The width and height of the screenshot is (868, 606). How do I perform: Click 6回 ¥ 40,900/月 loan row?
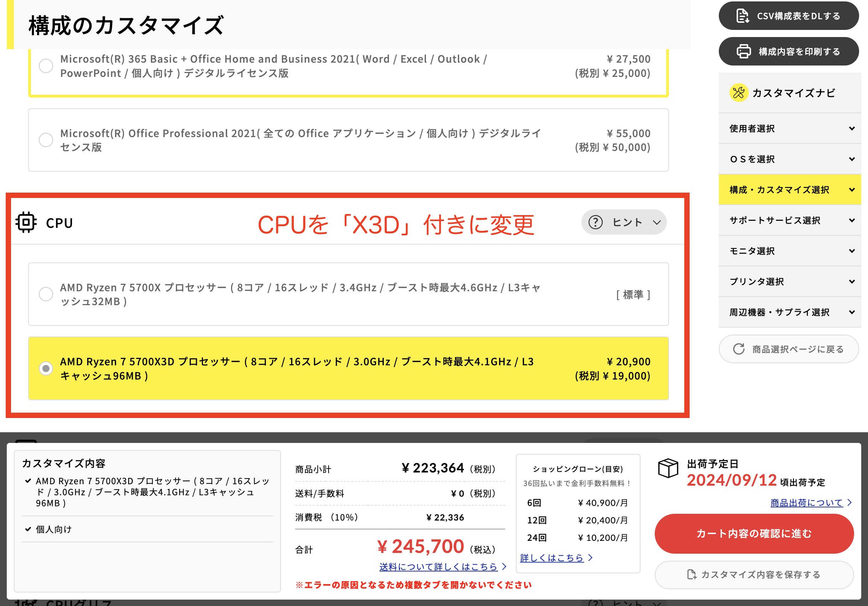pos(577,502)
